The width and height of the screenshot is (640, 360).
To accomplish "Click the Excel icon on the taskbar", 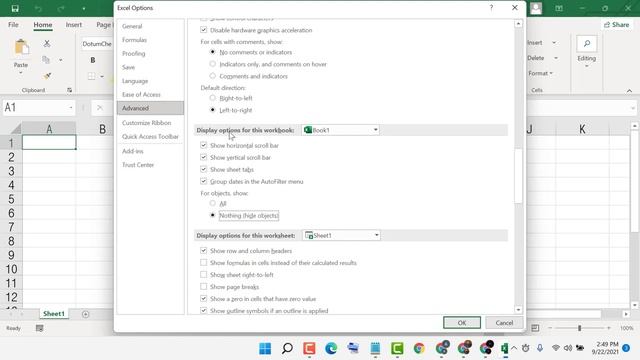I will click(x=505, y=348).
